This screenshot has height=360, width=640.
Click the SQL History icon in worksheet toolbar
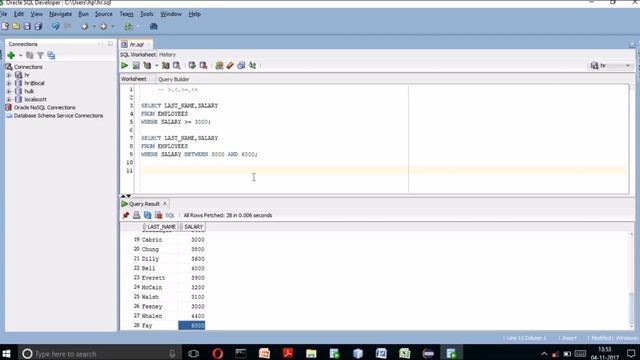[x=241, y=66]
